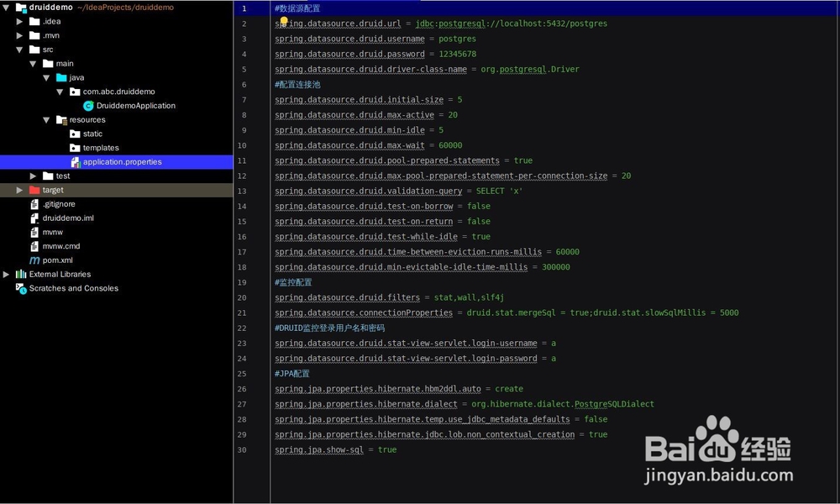This screenshot has width=840, height=504.
Task: Click the #DRUID comment on line 22
Action: click(x=329, y=328)
